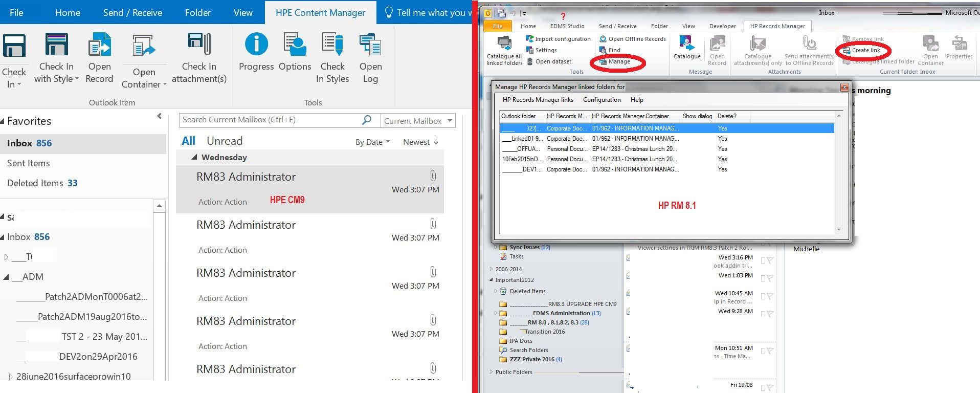Click Remove link in the right ribbon
Screen dimensions: 980x393
[x=863, y=39]
